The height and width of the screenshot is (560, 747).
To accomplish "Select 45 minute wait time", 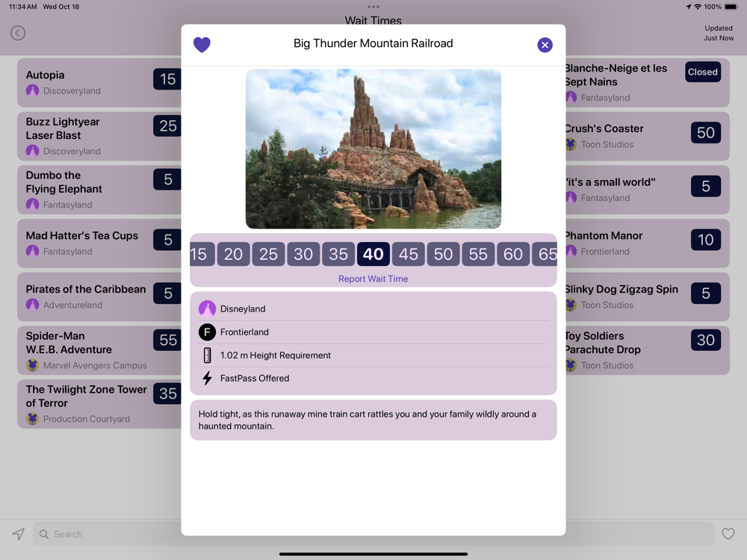I will (409, 254).
